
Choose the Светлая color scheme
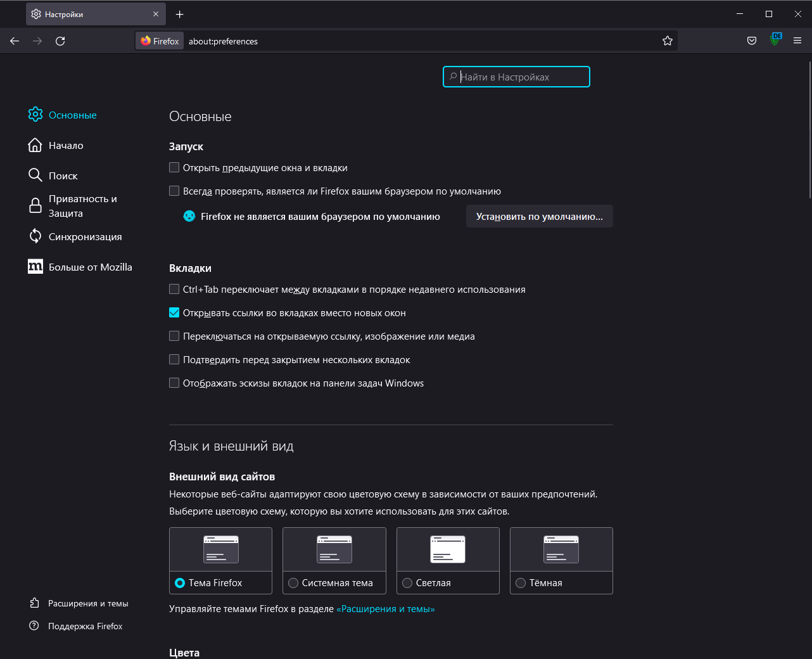[407, 583]
